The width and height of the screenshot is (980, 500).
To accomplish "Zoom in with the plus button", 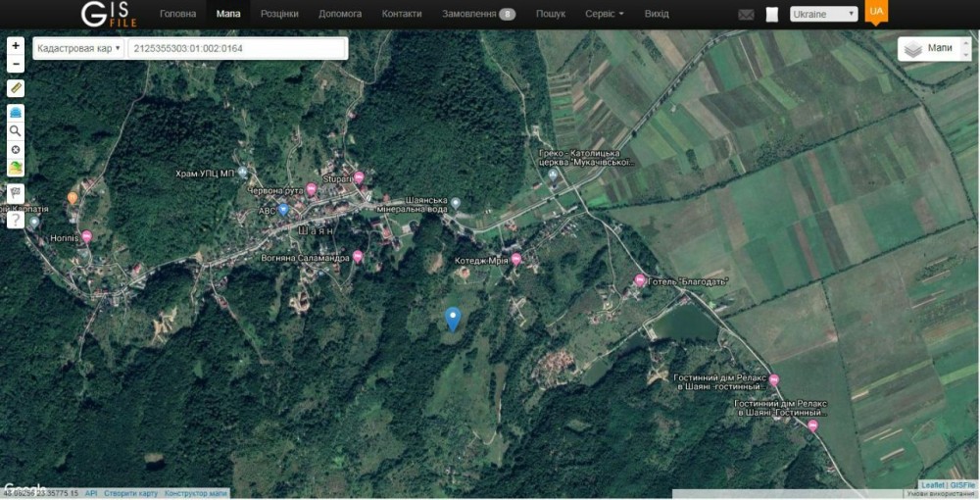I will tap(16, 46).
